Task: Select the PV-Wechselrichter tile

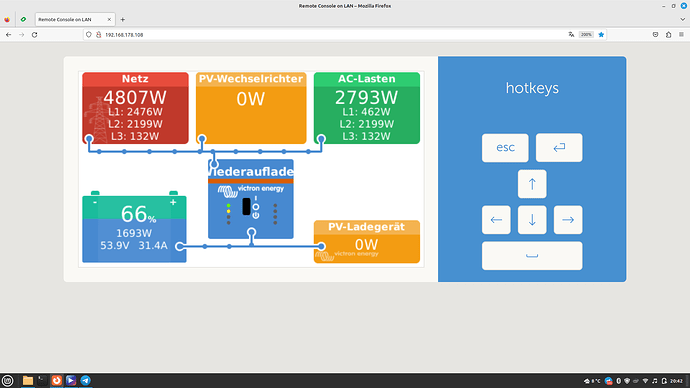Action: (251, 108)
